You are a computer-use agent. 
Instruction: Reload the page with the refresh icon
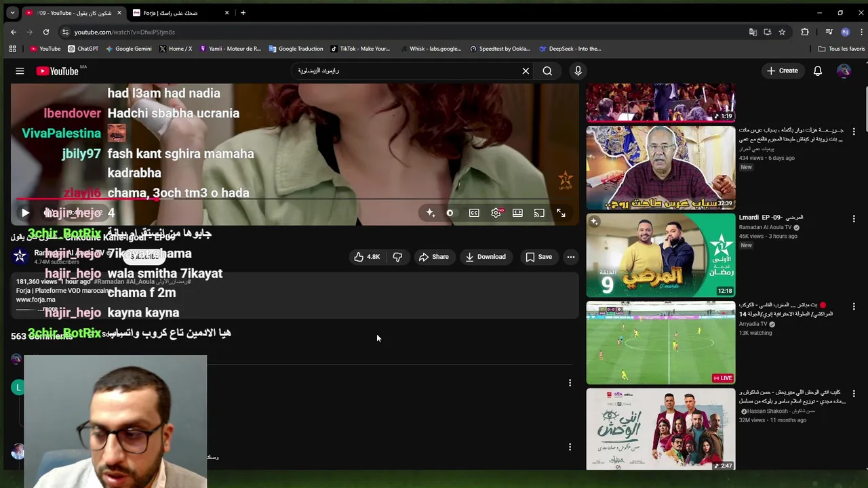(x=46, y=32)
